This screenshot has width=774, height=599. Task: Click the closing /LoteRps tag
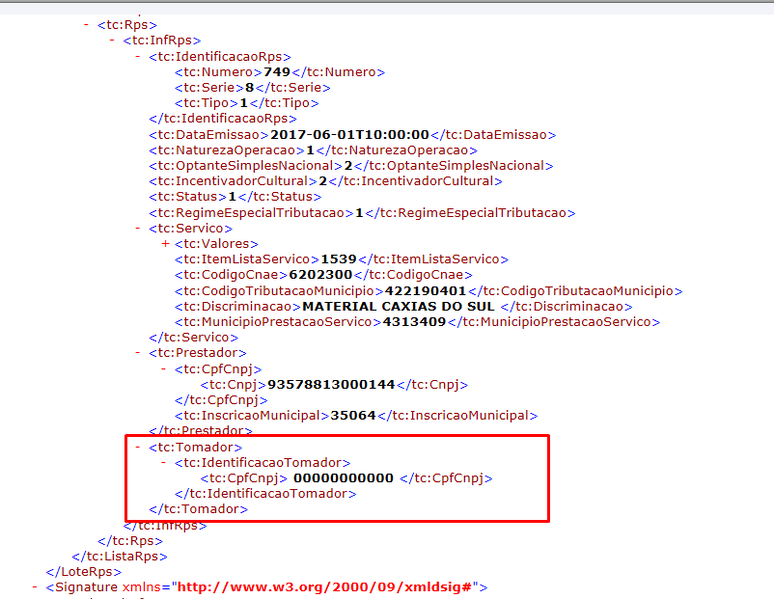83,571
